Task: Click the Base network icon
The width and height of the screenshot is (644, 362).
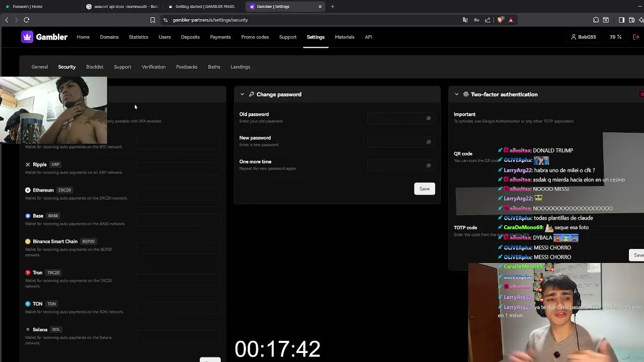Action: click(x=28, y=216)
